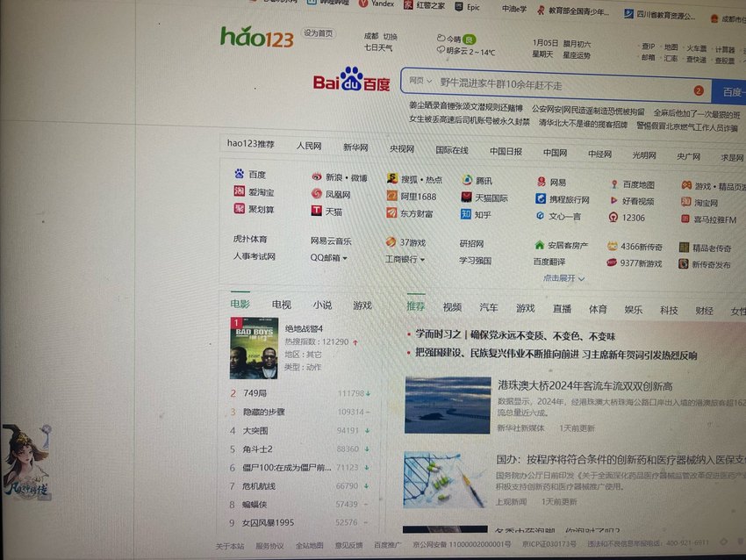Switch to the 视频 news tab
Image resolution: width=746 pixels, height=560 pixels.
452,307
